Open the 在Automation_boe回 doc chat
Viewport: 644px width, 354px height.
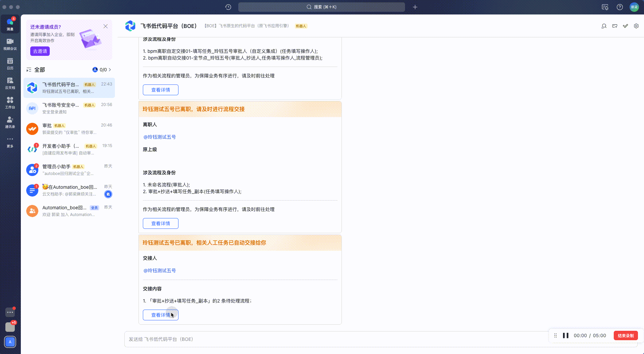point(69,190)
